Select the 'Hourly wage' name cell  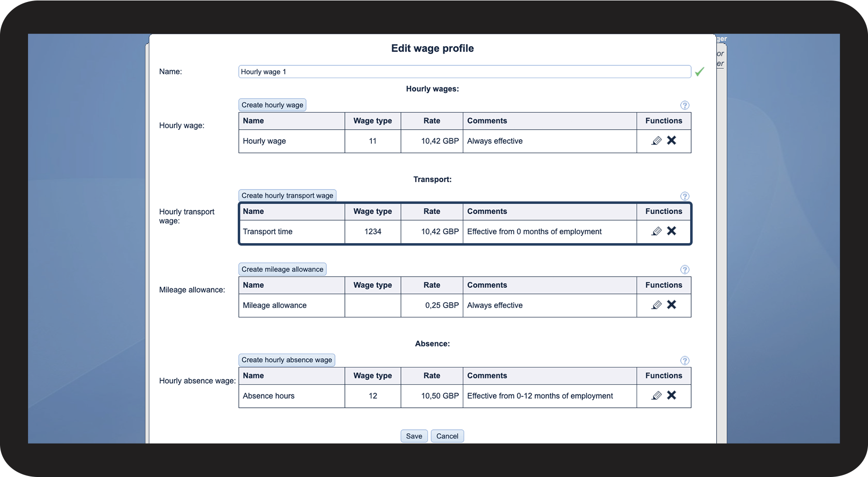click(292, 141)
